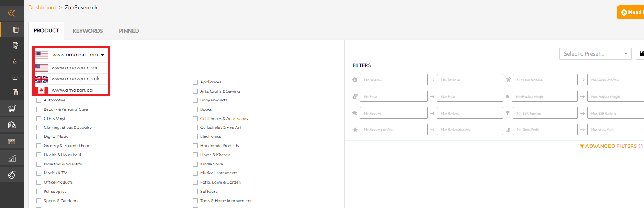Tick the Arts, Crafts & Sewing checkbox
This screenshot has height=208, width=644.
pyautogui.click(x=195, y=91)
